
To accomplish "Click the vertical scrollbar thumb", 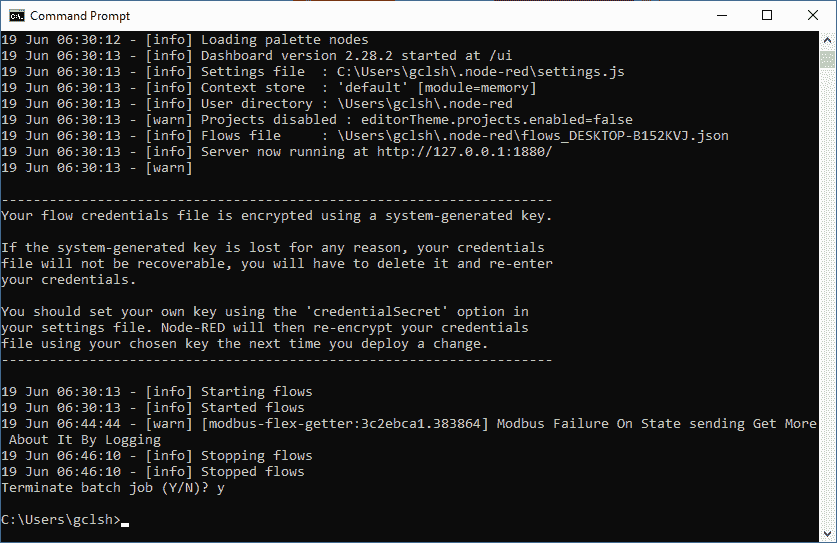I will click(827, 59).
